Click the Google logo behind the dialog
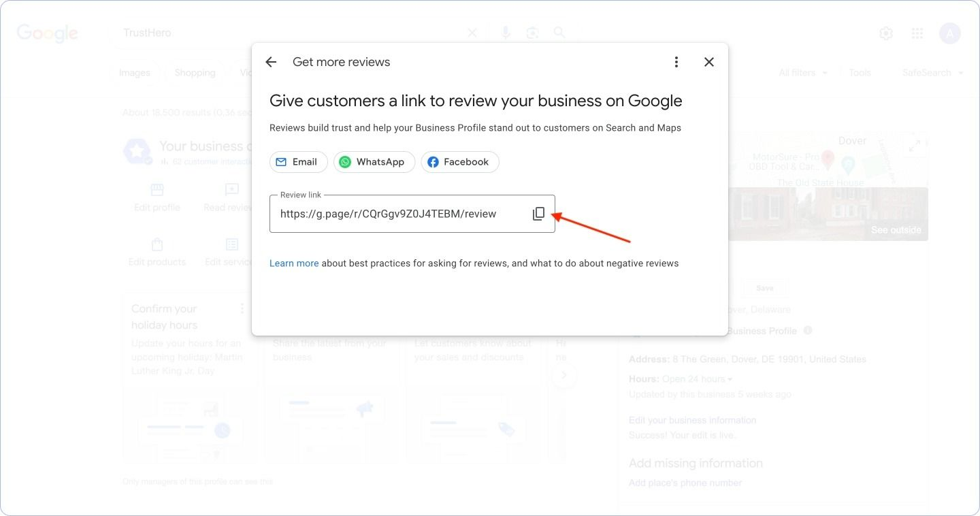 48,33
